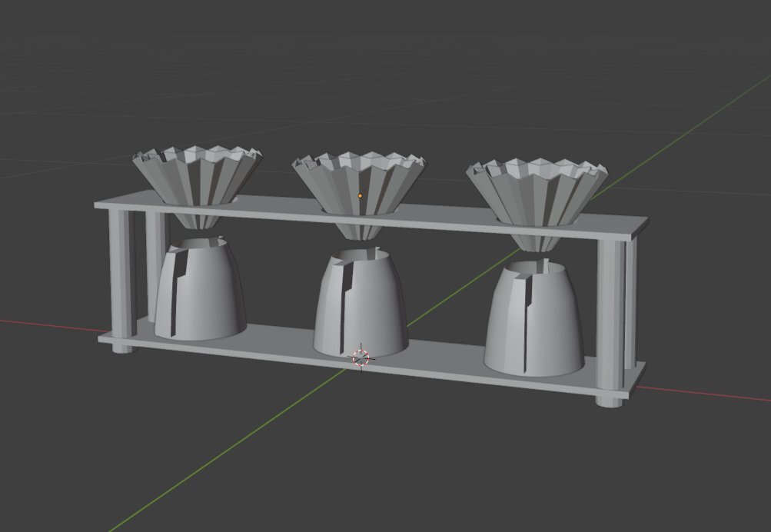This screenshot has width=771, height=532.
Task: Click the front right support pillar
Action: pyautogui.click(x=610, y=323)
